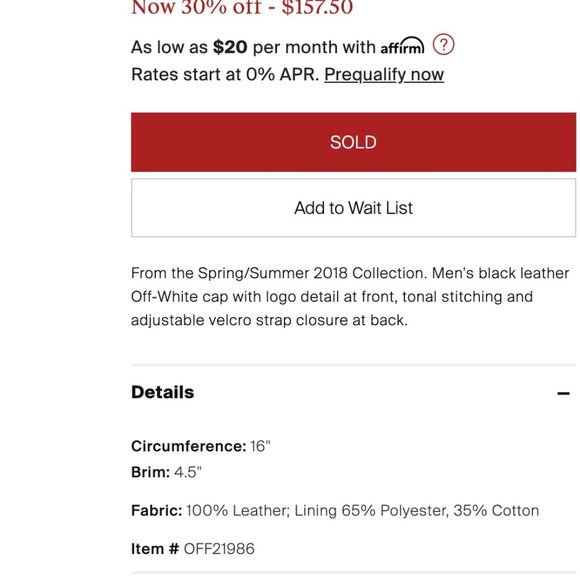This screenshot has height=580, width=580.
Task: Click the Details section heading
Action: pos(162,392)
